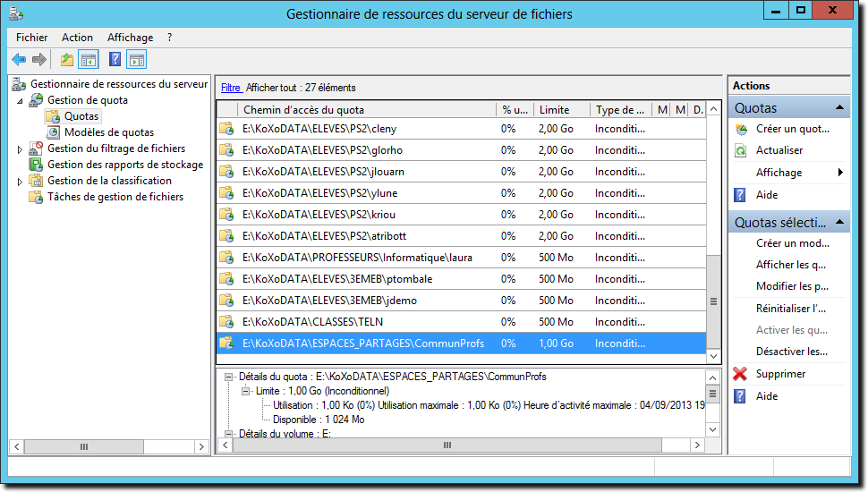Collapse the Quotas sélectionnés actions section
Viewport: 868px width, 492px height.
click(839, 222)
